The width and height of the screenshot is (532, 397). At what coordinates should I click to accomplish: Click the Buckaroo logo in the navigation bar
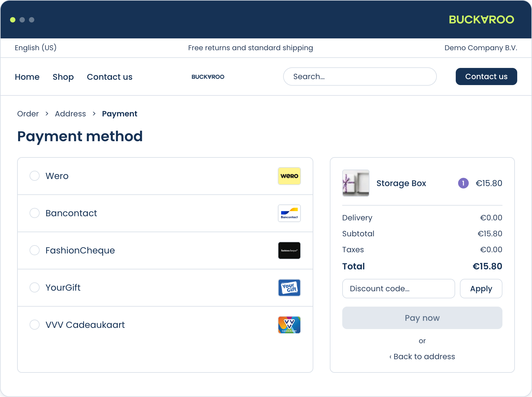pos(208,77)
